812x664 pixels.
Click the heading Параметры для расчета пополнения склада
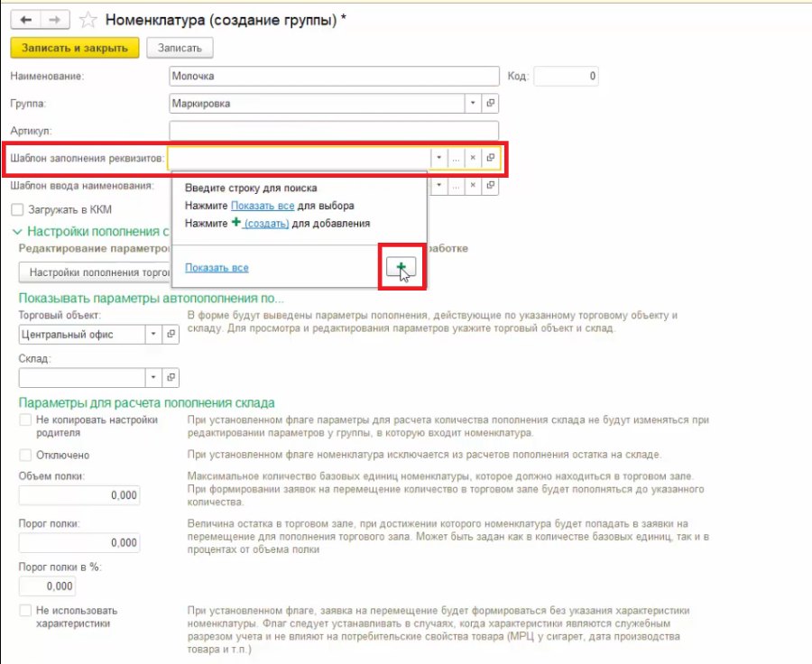(x=146, y=403)
